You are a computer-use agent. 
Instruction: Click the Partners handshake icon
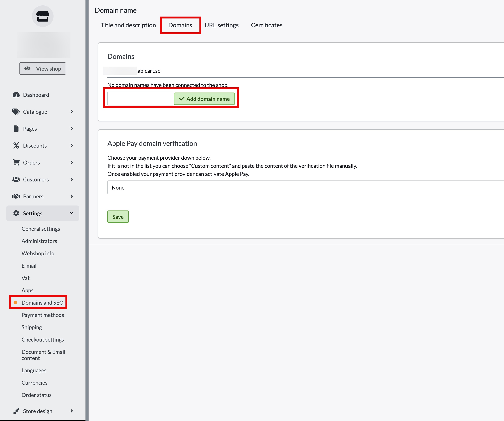(x=16, y=196)
